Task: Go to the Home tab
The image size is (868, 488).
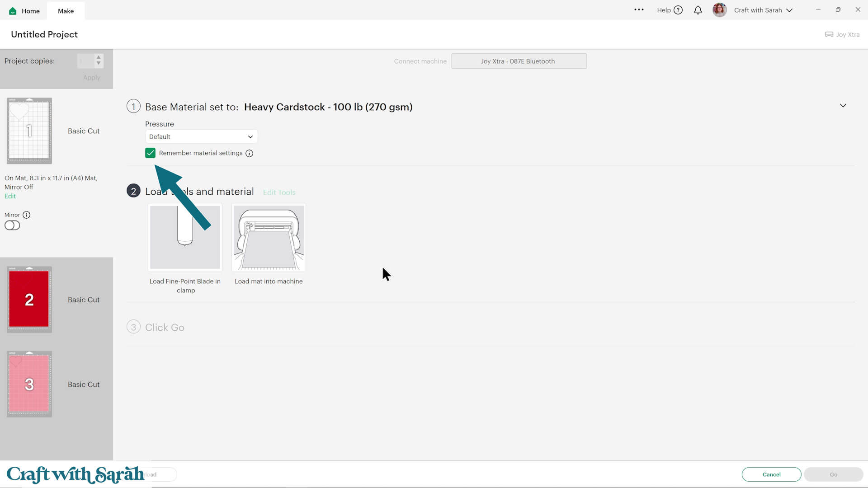Action: (x=30, y=11)
